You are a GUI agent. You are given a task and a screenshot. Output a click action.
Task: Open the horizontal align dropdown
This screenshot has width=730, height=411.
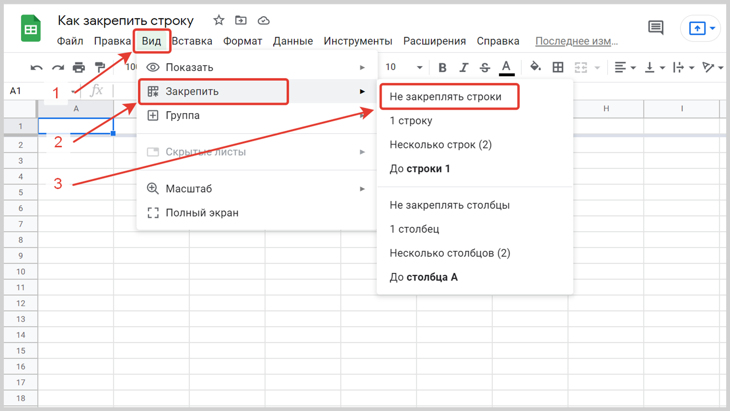pos(625,67)
